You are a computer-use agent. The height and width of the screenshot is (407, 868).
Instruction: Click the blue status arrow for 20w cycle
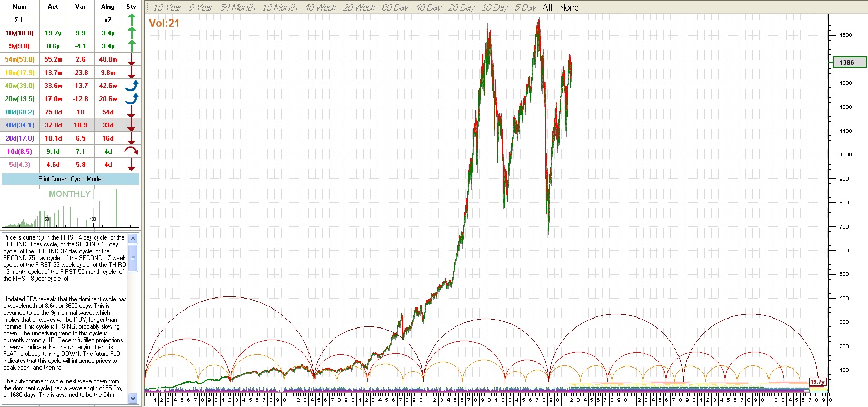[132, 98]
